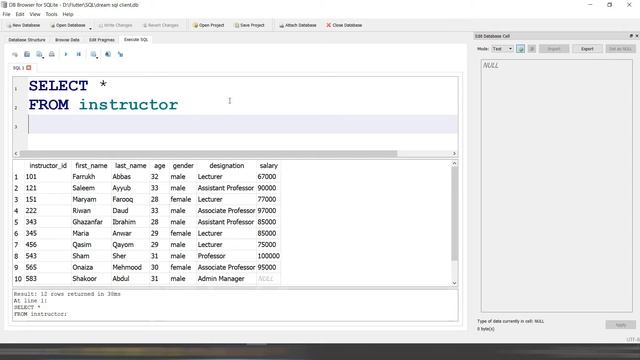Click the New Database toolbar button
Image resolution: width=640 pixels, height=360 pixels.
point(23,25)
